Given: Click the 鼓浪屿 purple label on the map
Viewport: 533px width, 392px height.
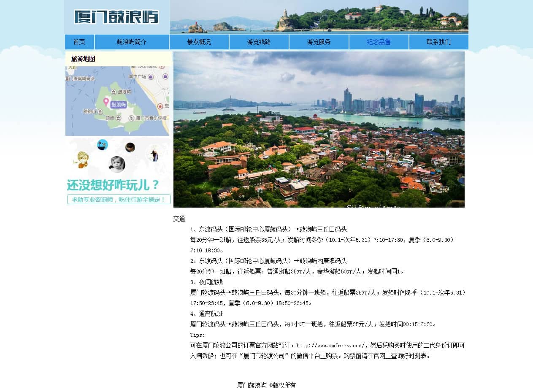Looking at the screenshot, I should [x=119, y=104].
